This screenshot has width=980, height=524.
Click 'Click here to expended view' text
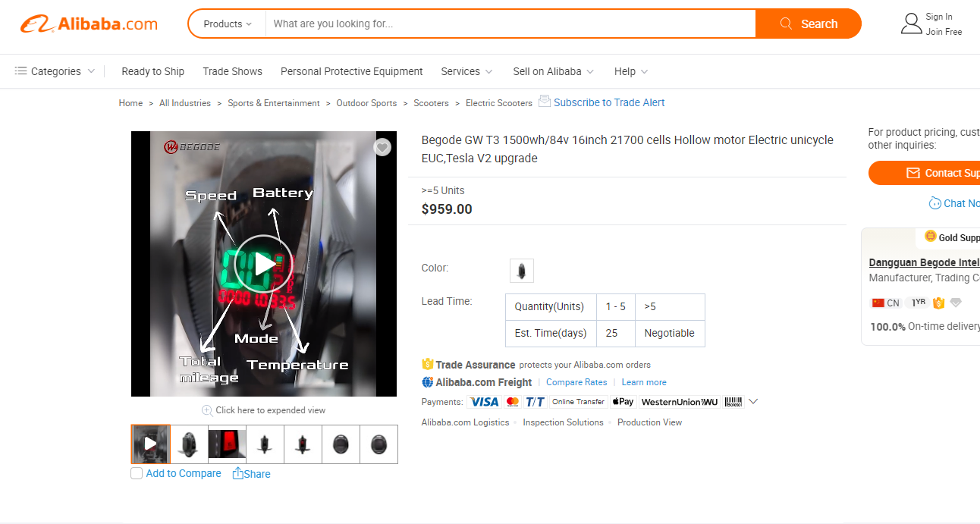[x=271, y=410]
